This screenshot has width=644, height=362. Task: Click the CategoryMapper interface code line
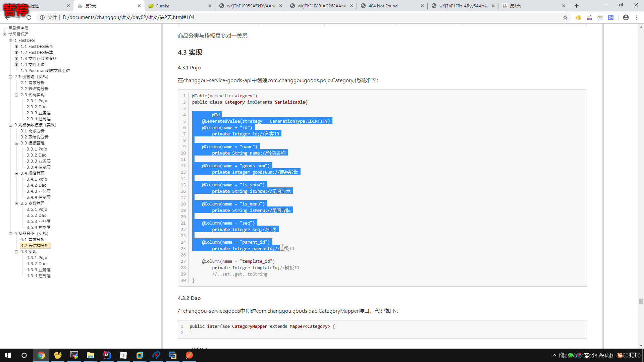(x=262, y=326)
